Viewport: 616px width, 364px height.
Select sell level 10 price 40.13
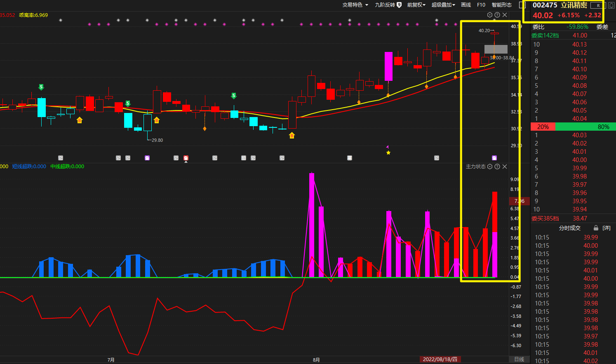click(x=579, y=45)
